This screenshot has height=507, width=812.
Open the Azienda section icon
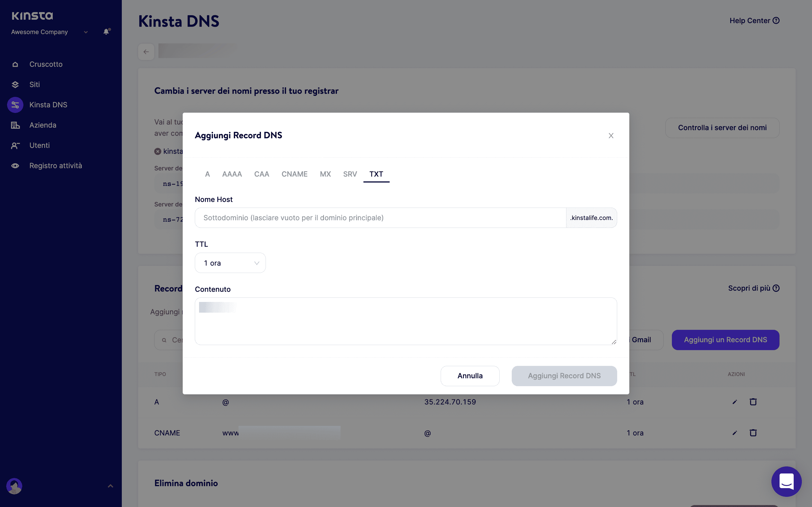point(15,125)
